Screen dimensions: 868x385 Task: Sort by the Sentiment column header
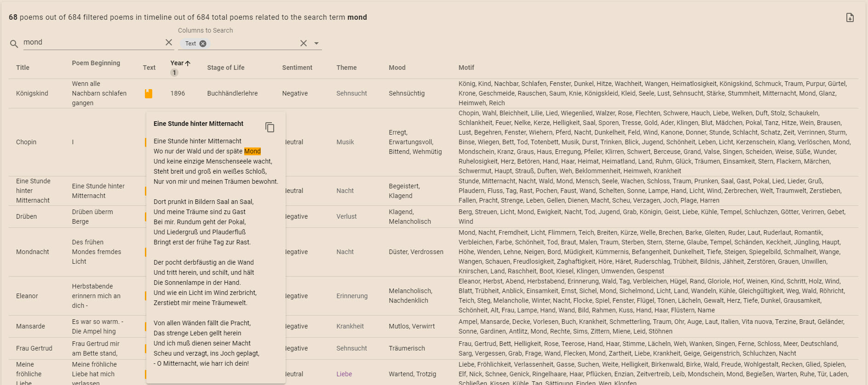297,68
